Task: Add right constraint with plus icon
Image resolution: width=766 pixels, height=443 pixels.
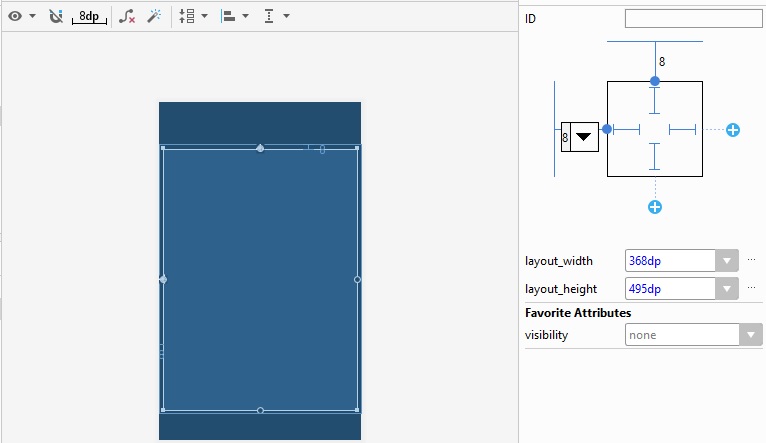Action: pyautogui.click(x=733, y=130)
